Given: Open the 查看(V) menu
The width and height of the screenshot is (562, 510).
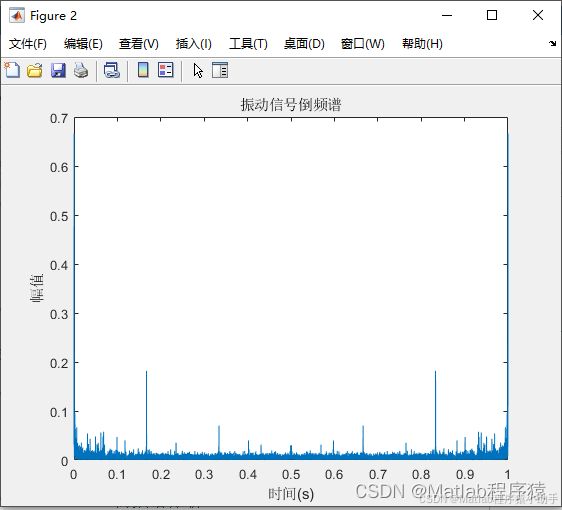Looking at the screenshot, I should [x=139, y=44].
